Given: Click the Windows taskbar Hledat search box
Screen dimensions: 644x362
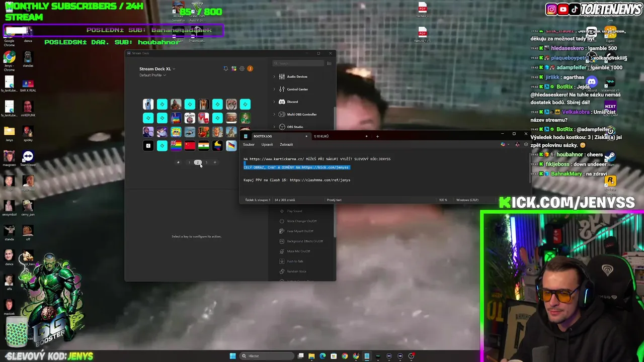Looking at the screenshot, I should 267,356.
